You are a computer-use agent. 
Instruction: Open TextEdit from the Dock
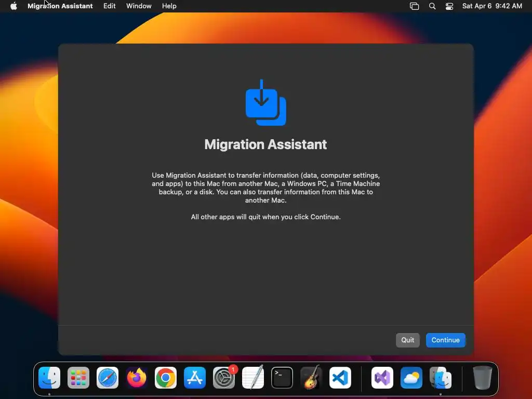coord(253,378)
